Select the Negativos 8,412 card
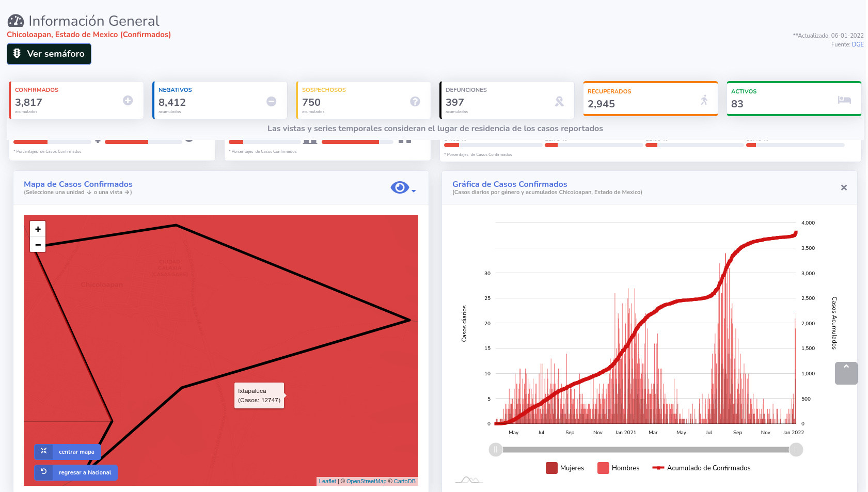This screenshot has width=868, height=492. pyautogui.click(x=220, y=100)
